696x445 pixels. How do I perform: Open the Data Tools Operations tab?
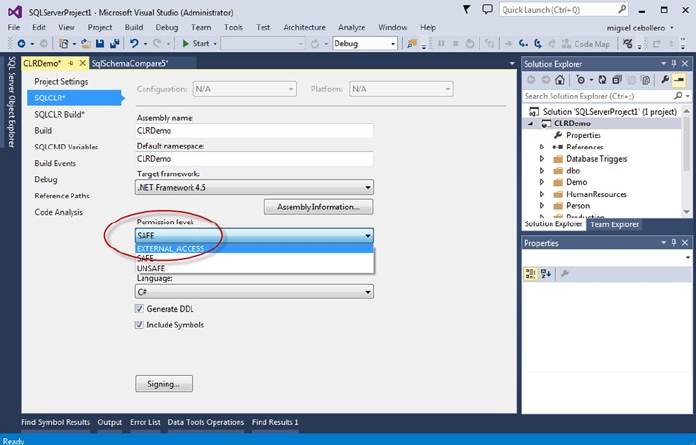click(x=206, y=422)
